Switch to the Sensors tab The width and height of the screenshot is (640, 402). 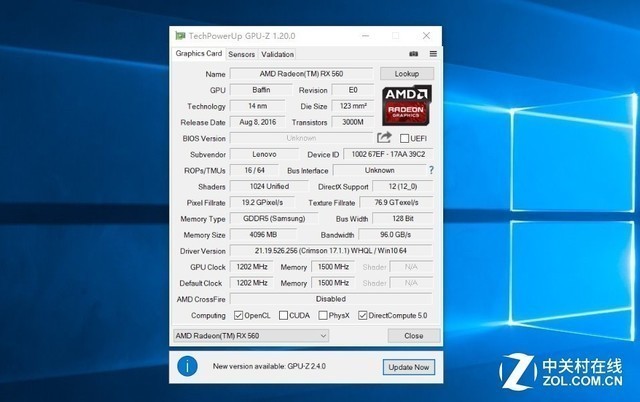[x=241, y=54]
